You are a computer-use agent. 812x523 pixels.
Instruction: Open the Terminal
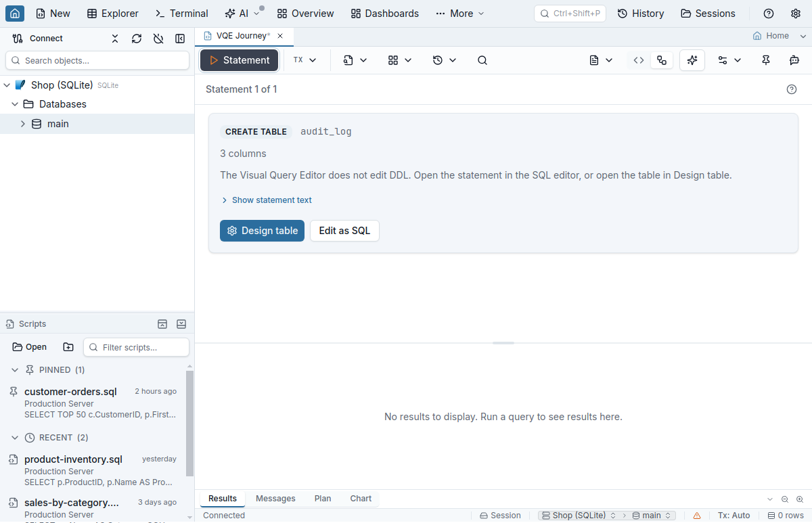(x=181, y=14)
